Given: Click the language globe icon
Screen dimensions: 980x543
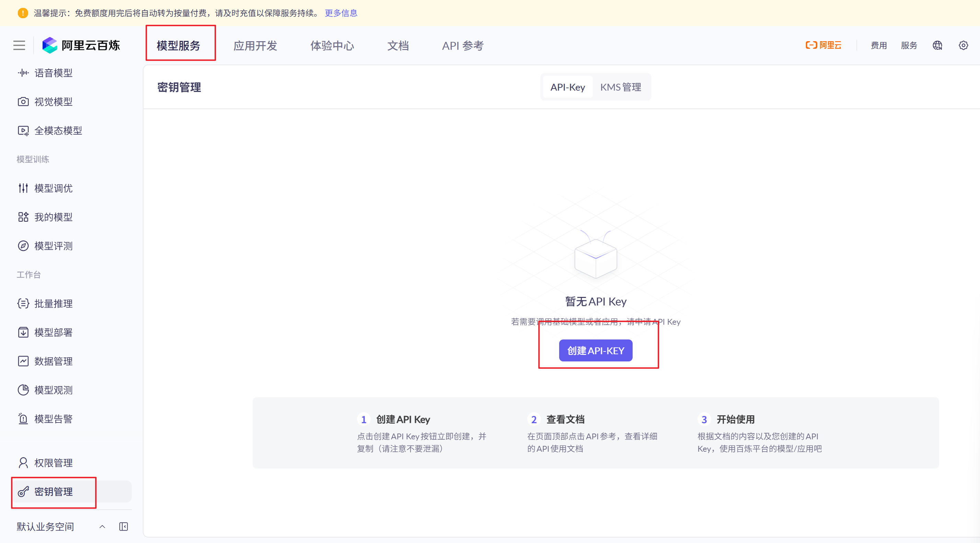Looking at the screenshot, I should click(x=937, y=45).
